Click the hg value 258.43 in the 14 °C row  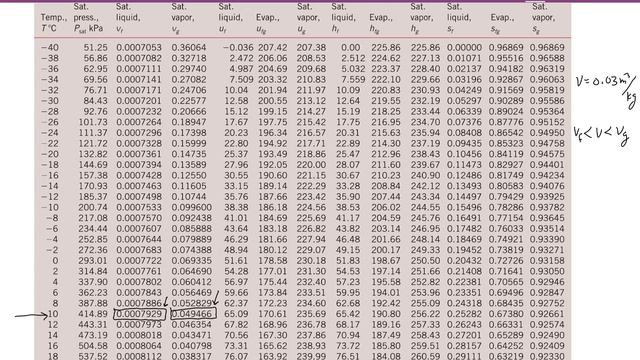coord(425,335)
